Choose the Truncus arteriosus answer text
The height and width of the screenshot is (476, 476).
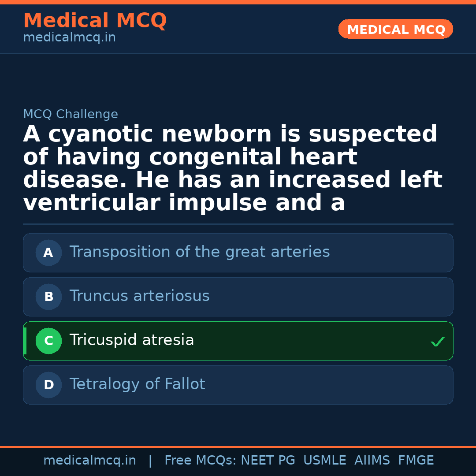pos(139,296)
